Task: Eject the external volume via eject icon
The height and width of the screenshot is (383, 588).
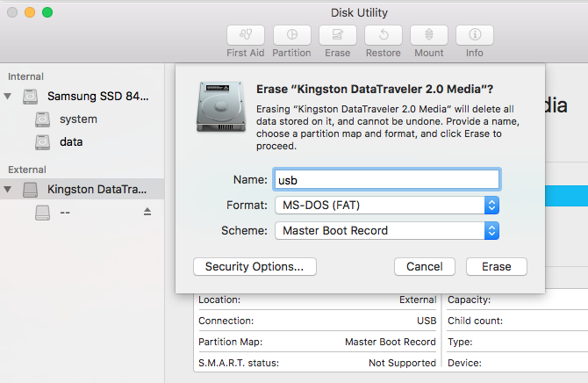Action: (147, 212)
